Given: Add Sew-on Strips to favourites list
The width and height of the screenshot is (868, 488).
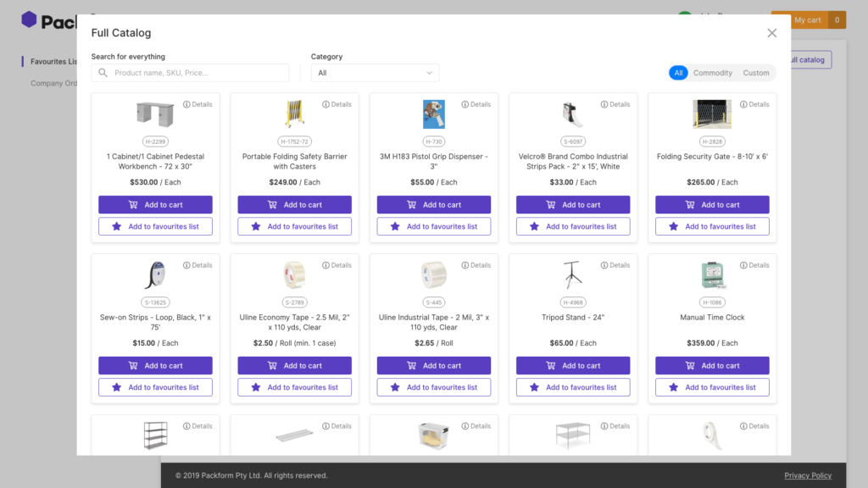Looking at the screenshot, I should pyautogui.click(x=155, y=387).
